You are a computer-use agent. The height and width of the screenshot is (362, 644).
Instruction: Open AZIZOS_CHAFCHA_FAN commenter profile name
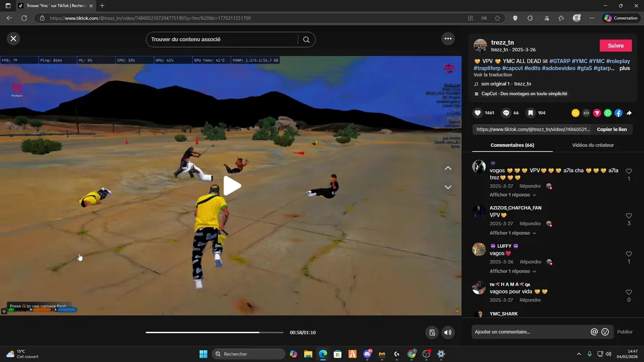click(x=516, y=208)
